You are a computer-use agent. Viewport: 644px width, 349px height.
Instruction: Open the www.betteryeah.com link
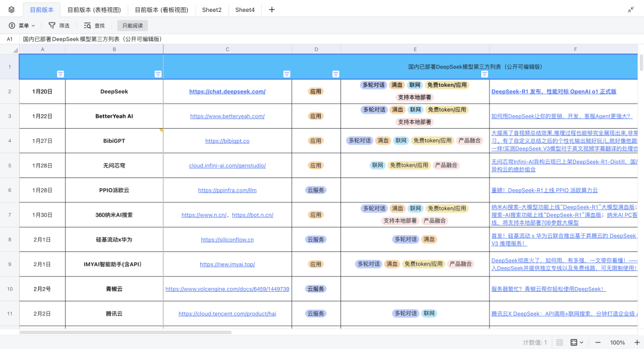pyautogui.click(x=227, y=116)
